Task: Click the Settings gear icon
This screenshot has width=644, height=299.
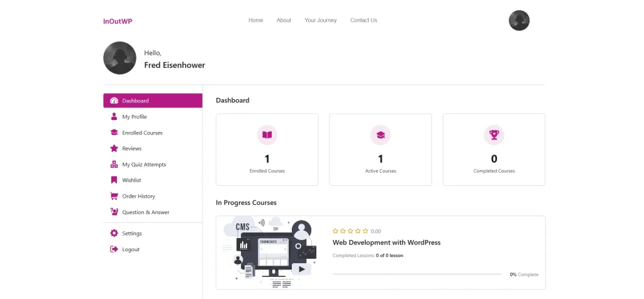Action: 114,233
